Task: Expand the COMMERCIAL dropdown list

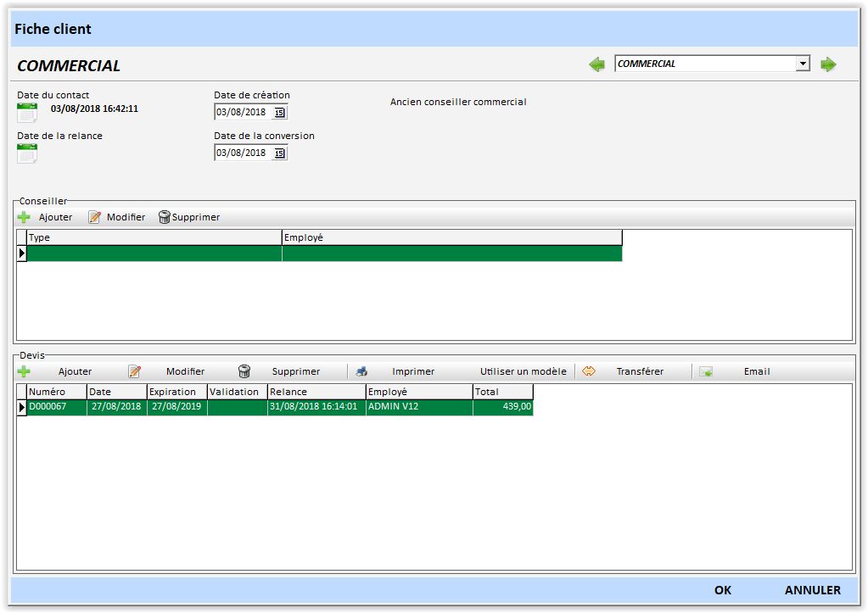Action: pyautogui.click(x=802, y=64)
